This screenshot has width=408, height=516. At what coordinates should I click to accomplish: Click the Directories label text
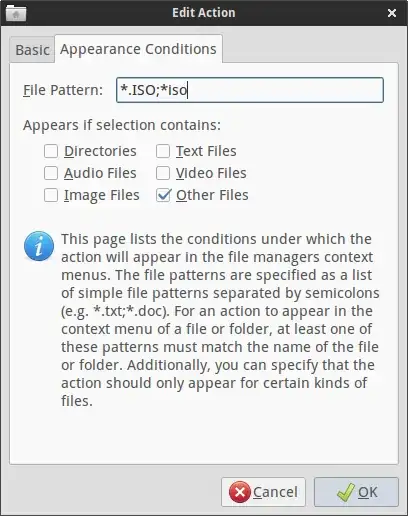[100, 151]
